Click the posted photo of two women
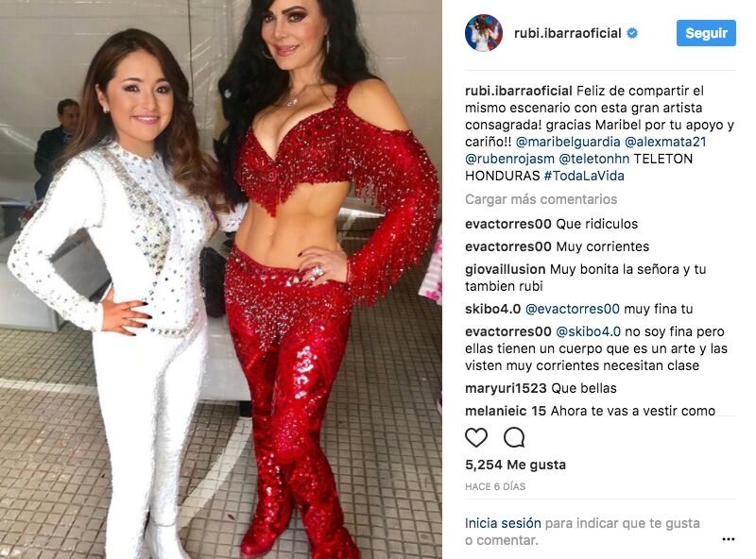 click(x=221, y=279)
